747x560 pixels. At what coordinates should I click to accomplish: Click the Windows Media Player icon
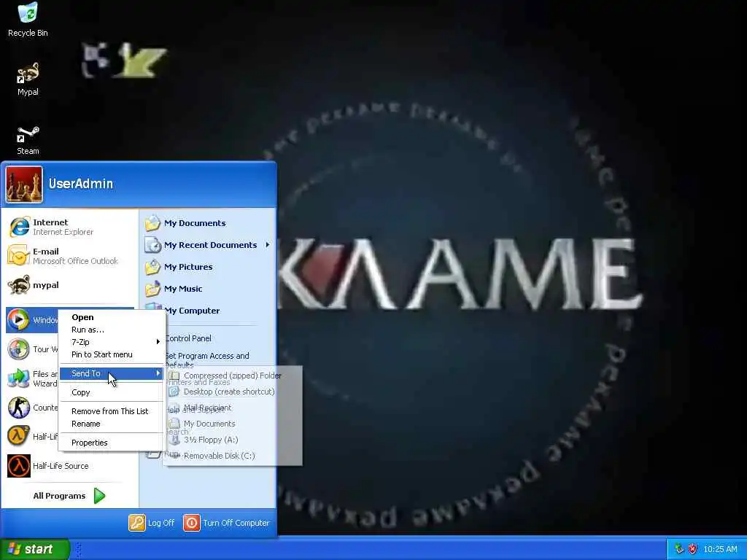(x=18, y=319)
